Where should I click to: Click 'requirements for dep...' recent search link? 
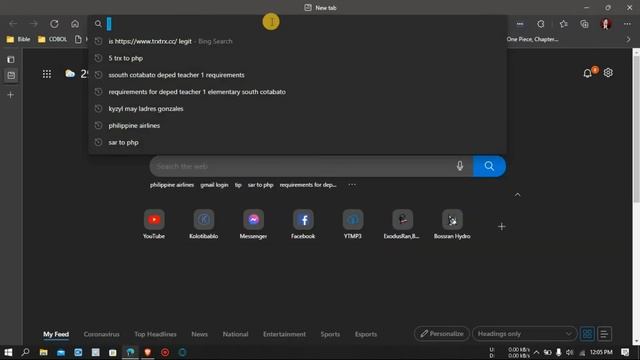tap(308, 185)
